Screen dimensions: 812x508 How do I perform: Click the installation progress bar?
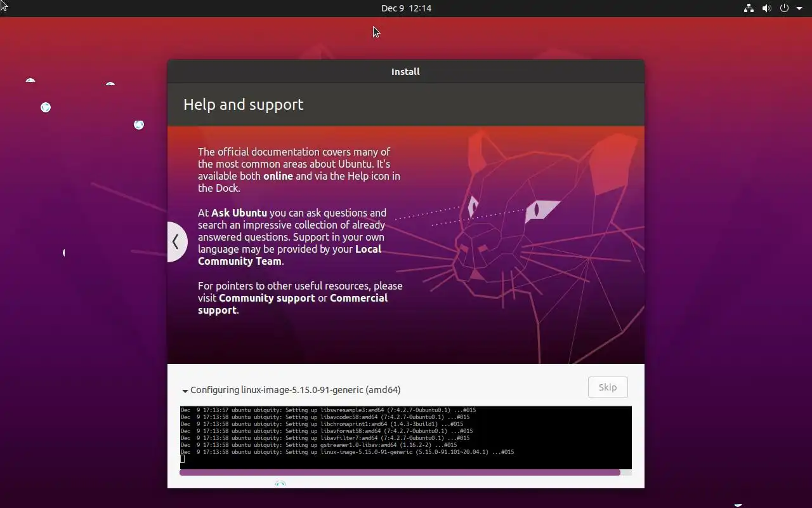click(405, 472)
